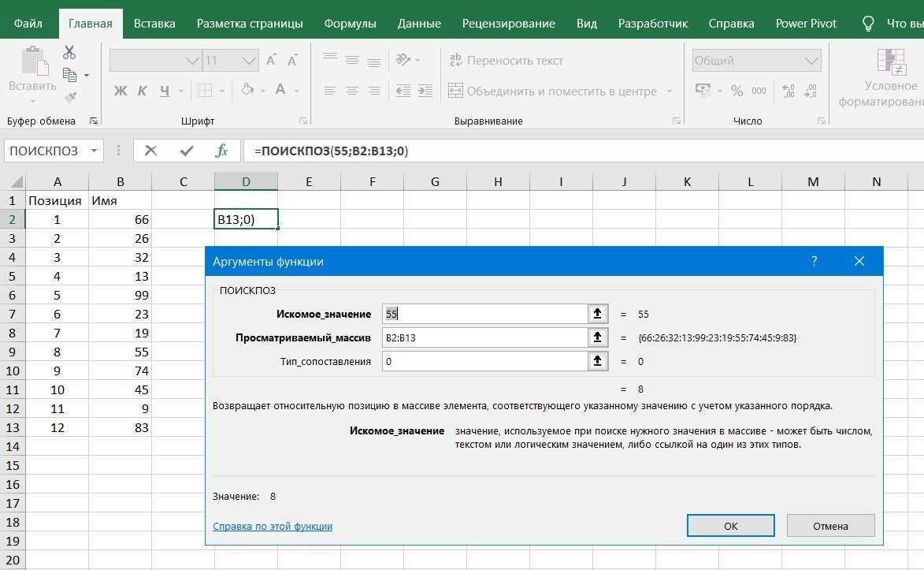Click the Format Painter brush icon
Viewport: 924px width, 570px height.
(x=69, y=97)
